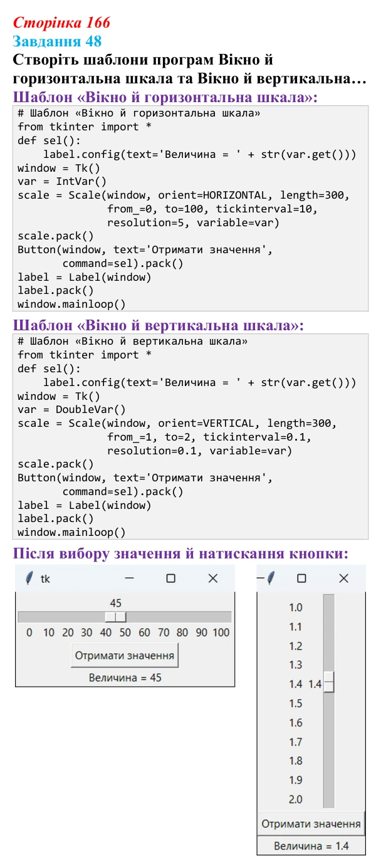This screenshot has width=381, height=868.
Task: Click the red 'Сторінка 166' heading
Action: tap(61, 23)
